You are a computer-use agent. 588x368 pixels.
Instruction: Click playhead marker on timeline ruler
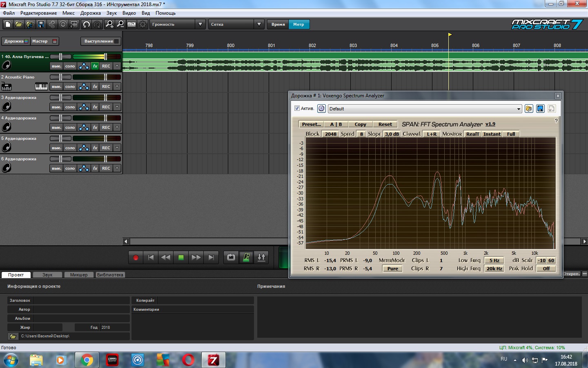[450, 35]
